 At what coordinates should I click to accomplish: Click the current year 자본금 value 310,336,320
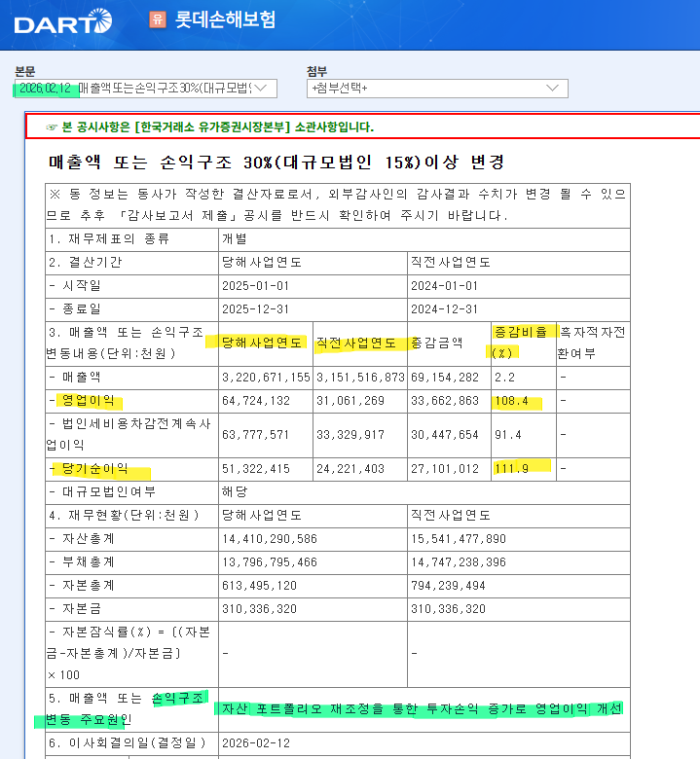click(x=259, y=609)
